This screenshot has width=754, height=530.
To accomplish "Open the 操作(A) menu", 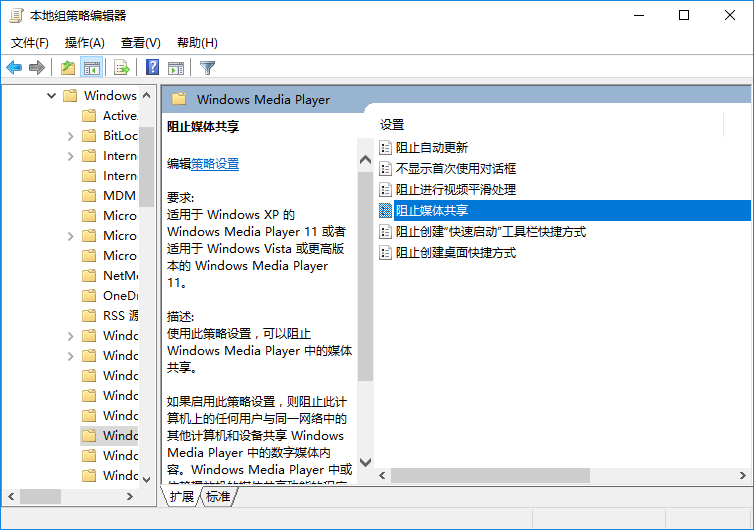I will (84, 43).
